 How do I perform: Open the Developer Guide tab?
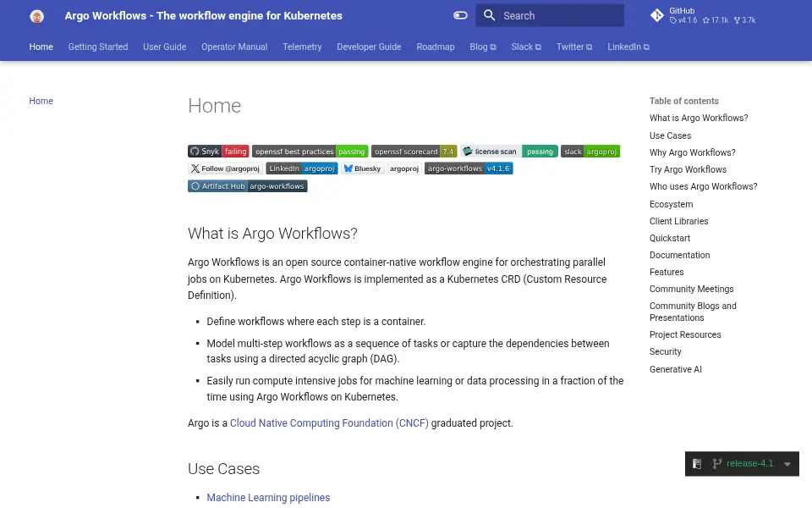[x=369, y=47]
